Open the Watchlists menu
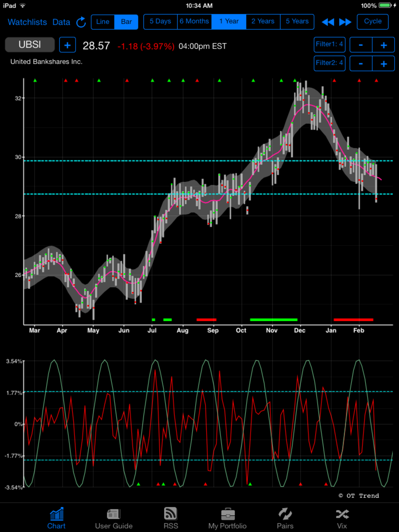The image size is (399, 532). tap(27, 22)
